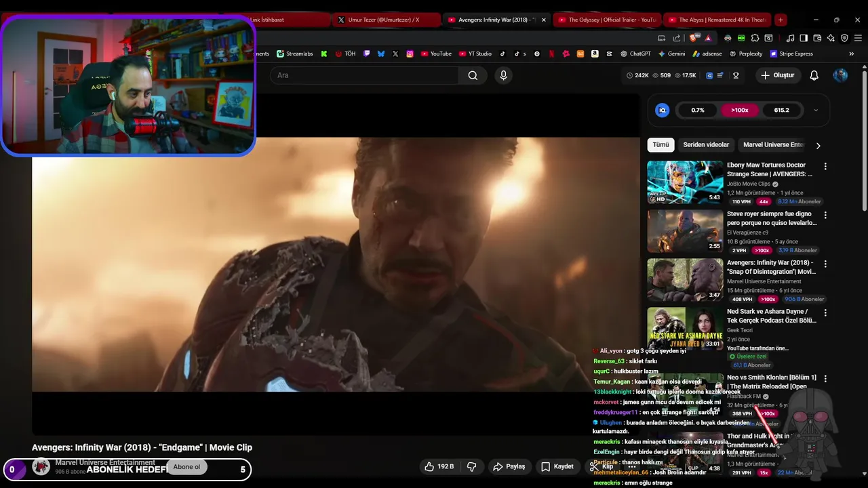Expand the vidIQ stats panel chevron
Screen dimensions: 868x488
point(816,110)
